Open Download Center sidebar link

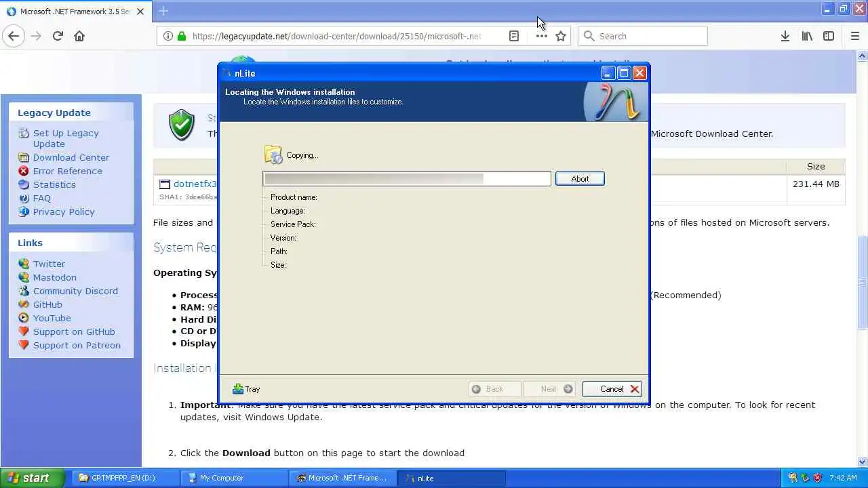[x=71, y=157]
